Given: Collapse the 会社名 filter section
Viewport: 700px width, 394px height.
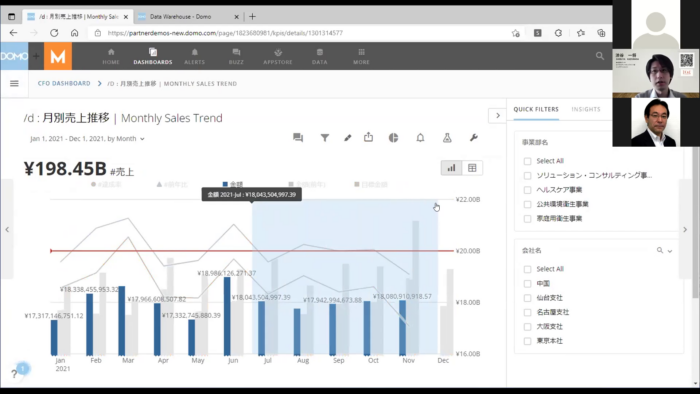Looking at the screenshot, I should (x=670, y=251).
